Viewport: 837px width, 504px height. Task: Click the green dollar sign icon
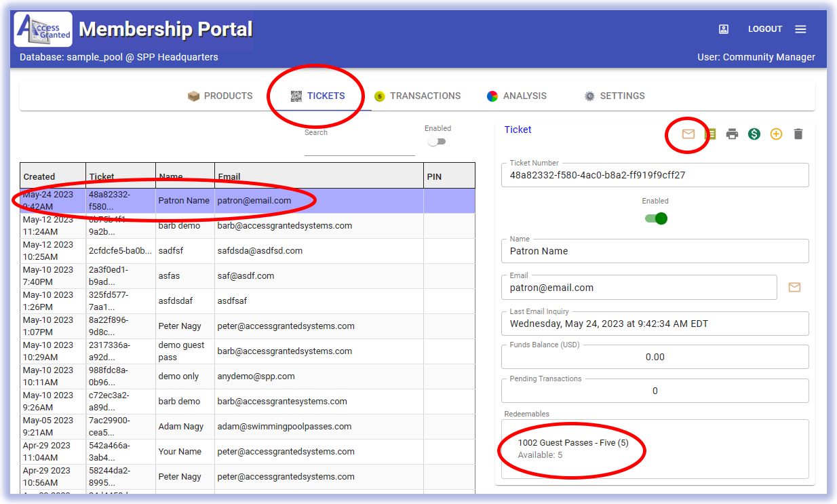(x=754, y=134)
